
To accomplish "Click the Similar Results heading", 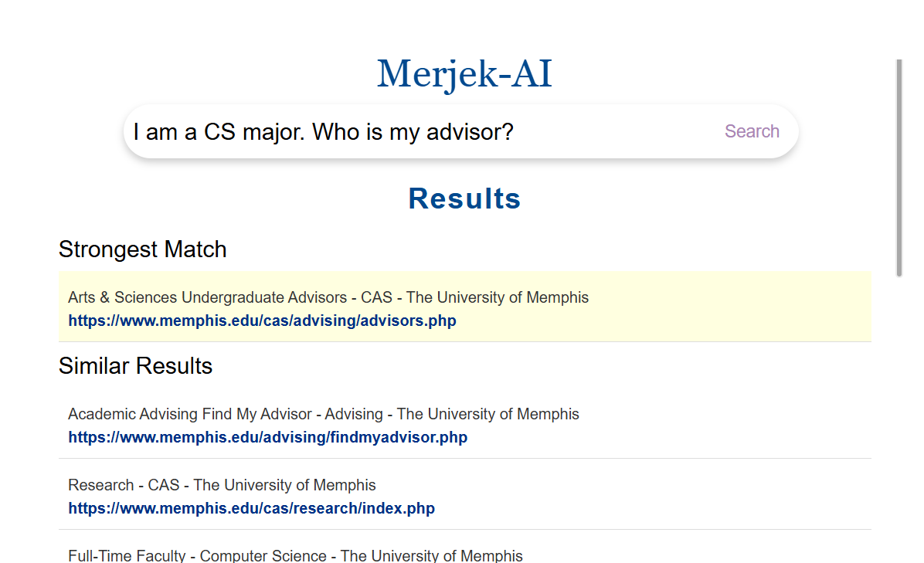I will coord(136,366).
